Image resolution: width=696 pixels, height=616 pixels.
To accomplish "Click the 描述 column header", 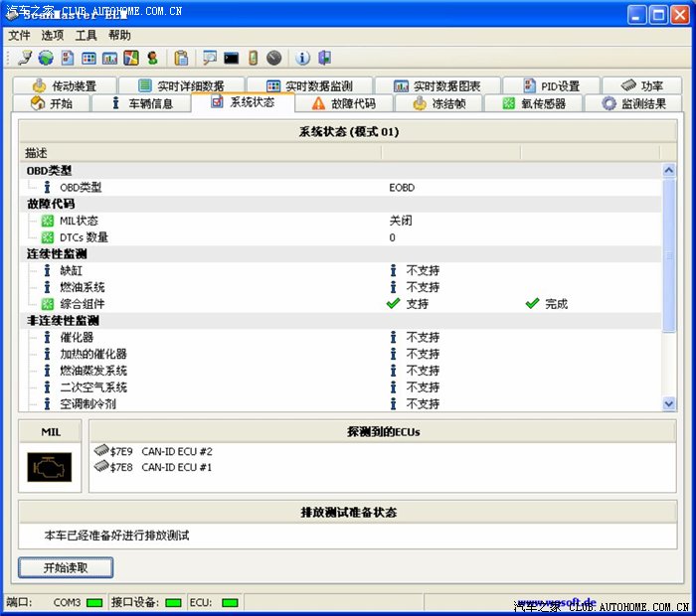I will tap(199, 153).
